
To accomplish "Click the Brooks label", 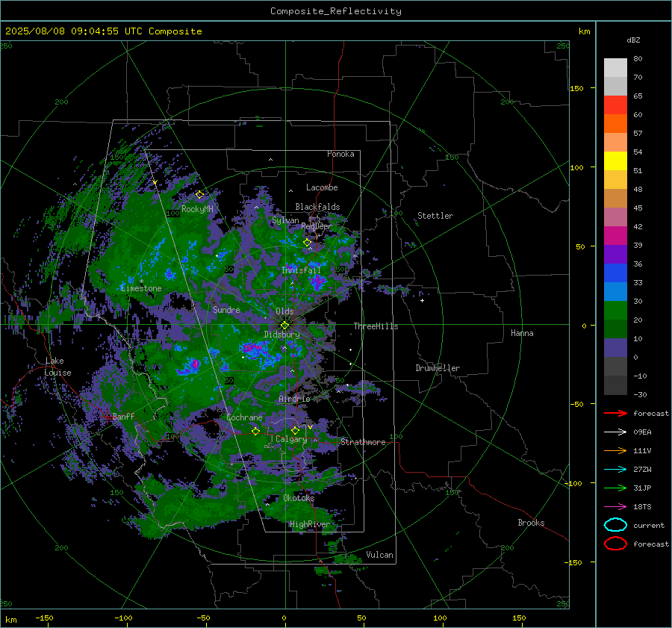I will 531,523.
